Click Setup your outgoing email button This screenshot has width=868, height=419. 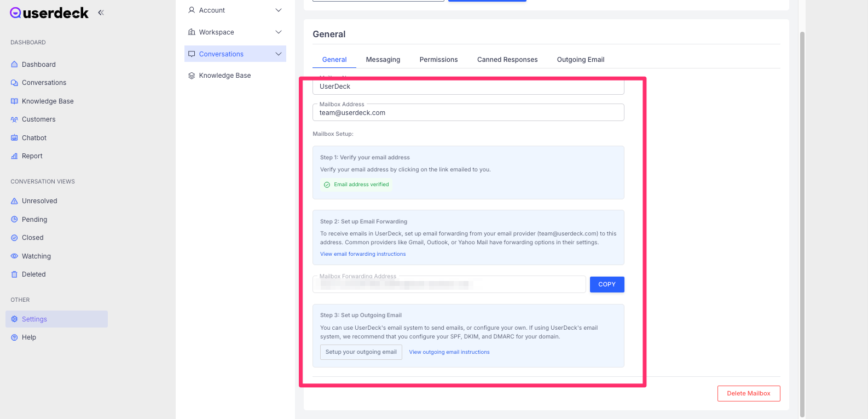361,352
